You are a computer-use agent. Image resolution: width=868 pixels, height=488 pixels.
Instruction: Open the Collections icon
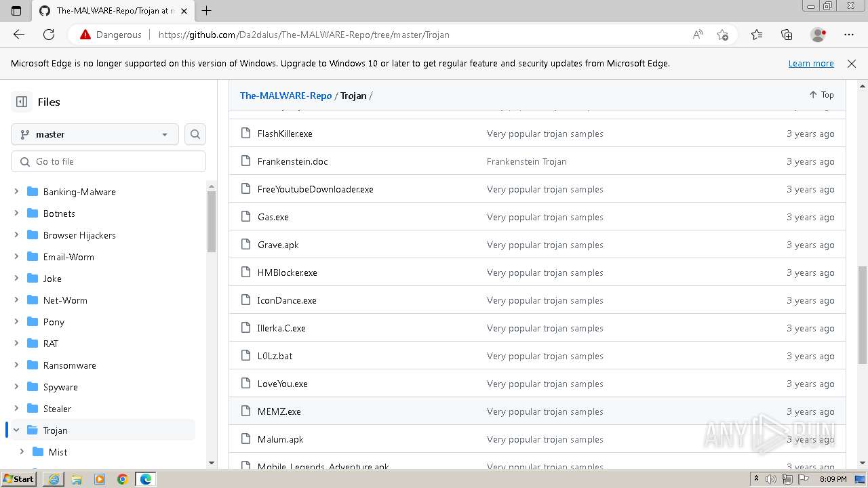(x=787, y=35)
